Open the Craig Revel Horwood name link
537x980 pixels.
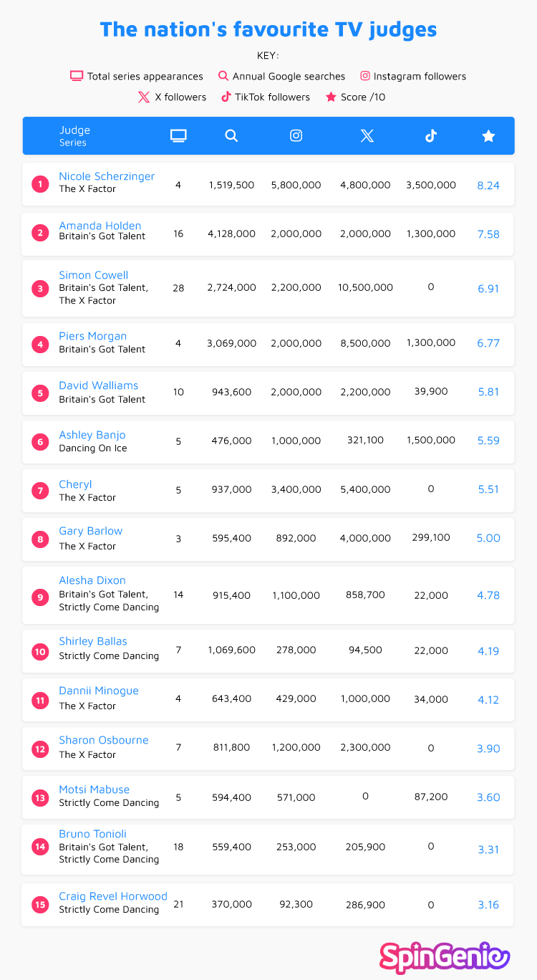coord(113,896)
